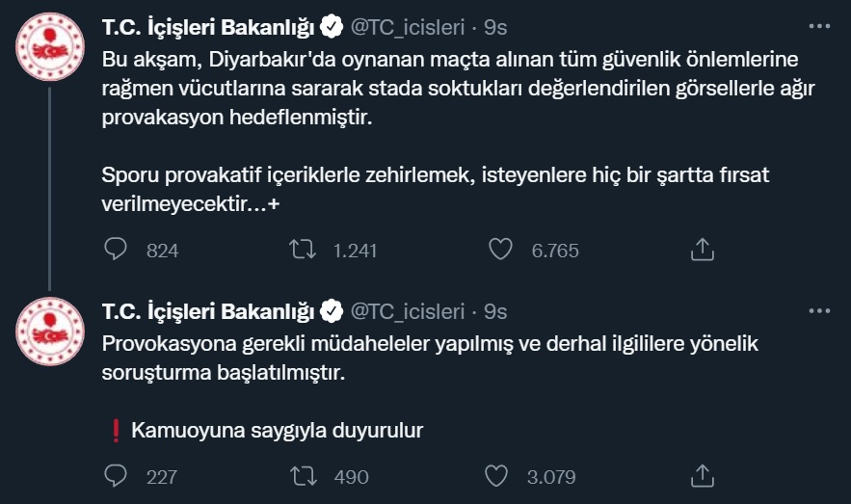Retweet the second tweet with 490 retweets
This screenshot has width=851, height=504.
(x=304, y=476)
